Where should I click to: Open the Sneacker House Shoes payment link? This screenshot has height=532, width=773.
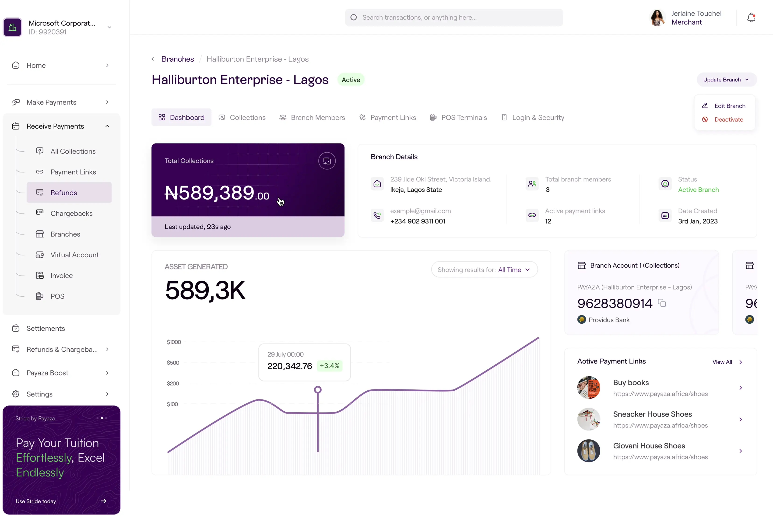pyautogui.click(x=660, y=419)
